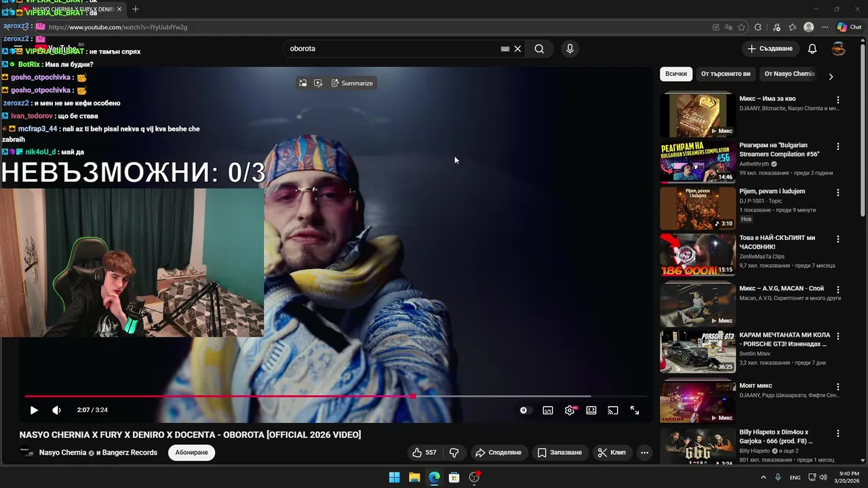Select the От търсеното ви chip
Viewport: 868px width, 488px height.
(x=726, y=74)
